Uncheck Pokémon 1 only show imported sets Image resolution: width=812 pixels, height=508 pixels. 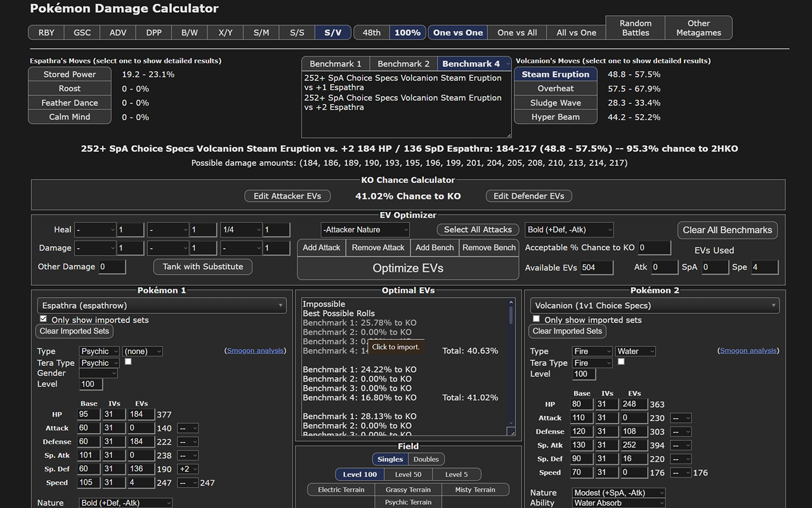pos(43,319)
